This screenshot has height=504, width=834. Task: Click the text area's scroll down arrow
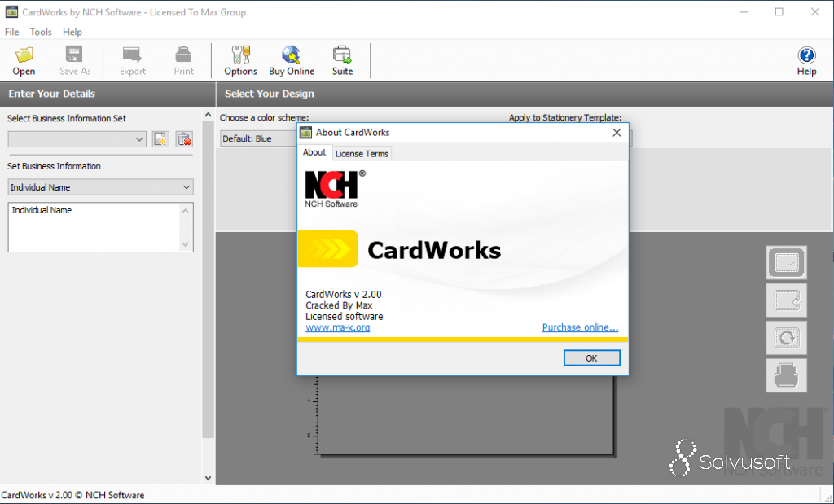[185, 244]
